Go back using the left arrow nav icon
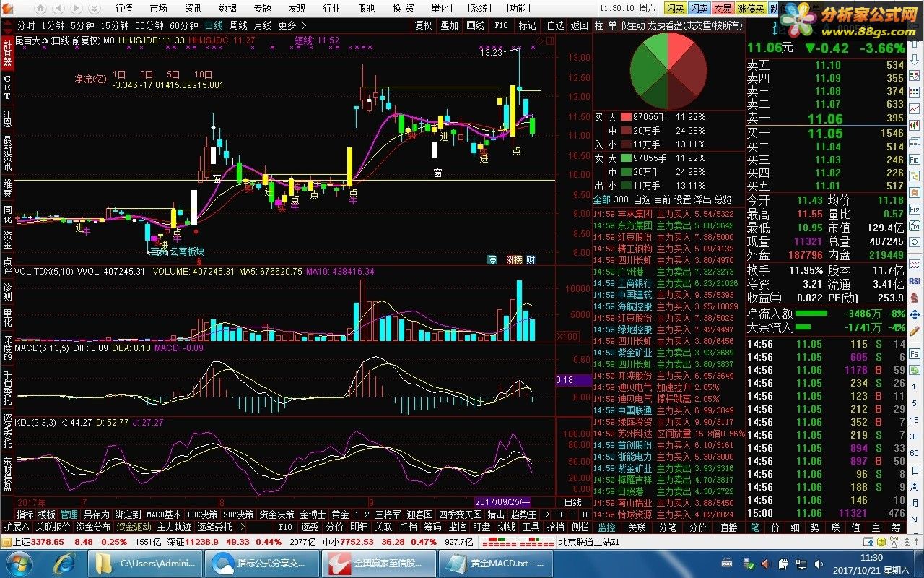 (59, 8)
